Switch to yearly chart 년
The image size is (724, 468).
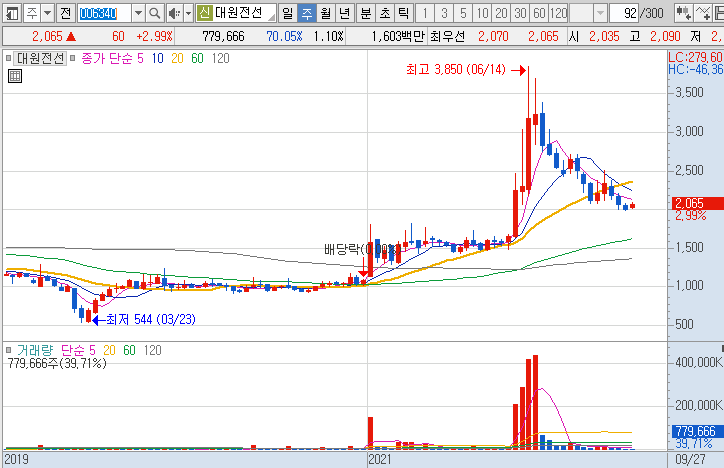[x=344, y=13]
